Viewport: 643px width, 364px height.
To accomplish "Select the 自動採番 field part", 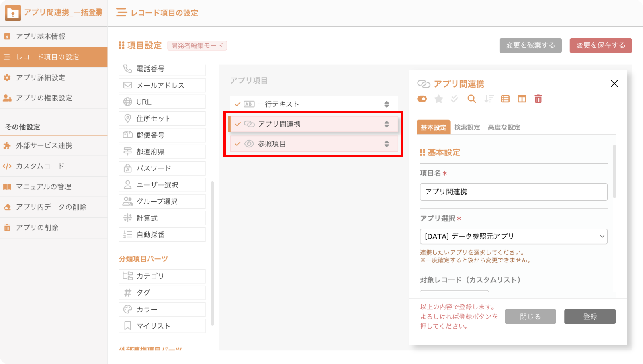I will (x=162, y=235).
